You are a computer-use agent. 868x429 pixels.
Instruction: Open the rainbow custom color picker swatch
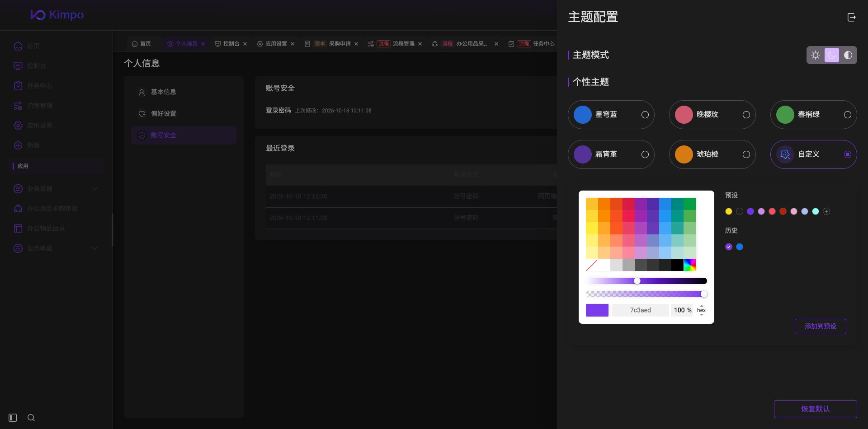690,265
